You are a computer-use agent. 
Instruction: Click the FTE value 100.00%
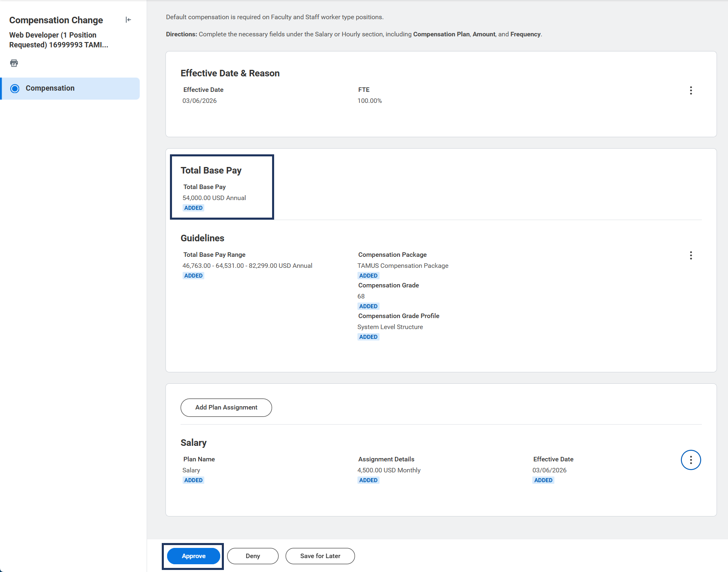[x=370, y=101]
